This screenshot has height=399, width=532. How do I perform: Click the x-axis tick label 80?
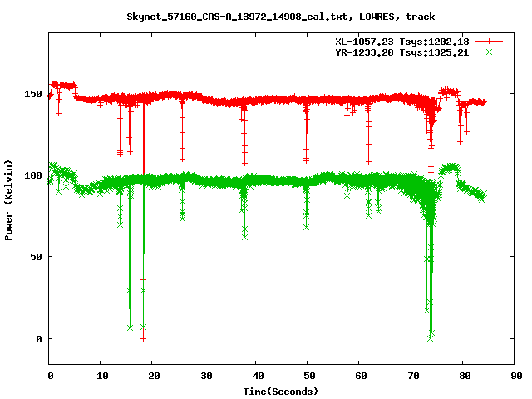tap(465, 376)
